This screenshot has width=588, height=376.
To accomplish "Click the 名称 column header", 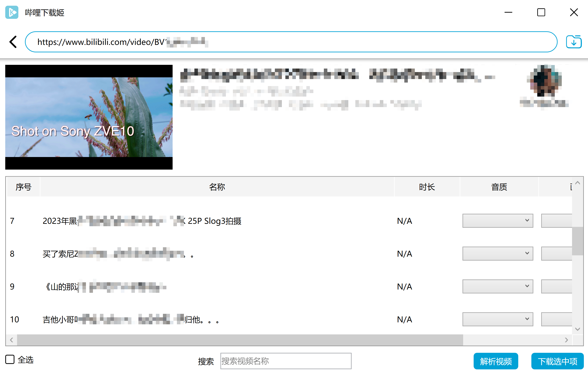I will click(217, 187).
